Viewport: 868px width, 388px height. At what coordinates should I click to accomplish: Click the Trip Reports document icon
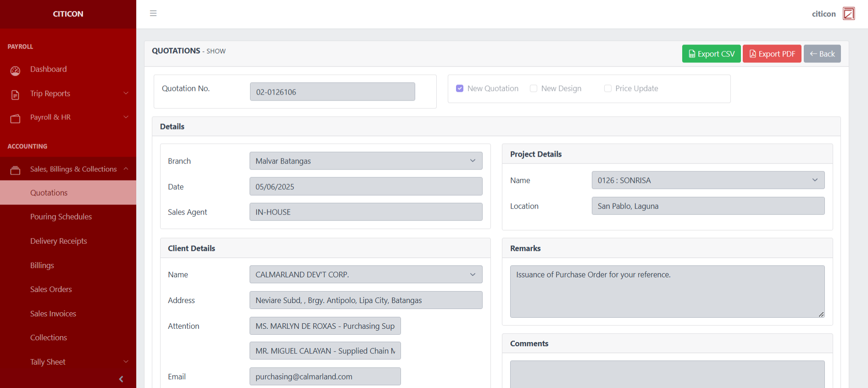(15, 95)
